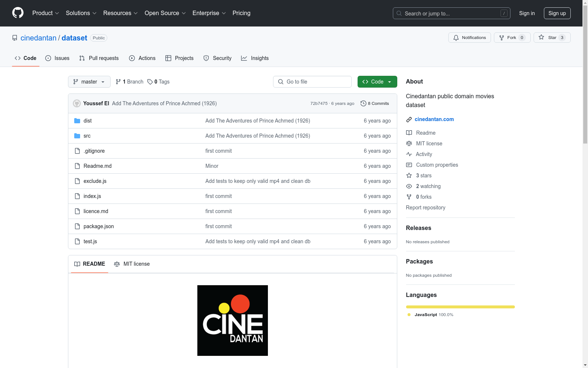
Task: Open the cinedantan owner link
Action: click(x=39, y=38)
